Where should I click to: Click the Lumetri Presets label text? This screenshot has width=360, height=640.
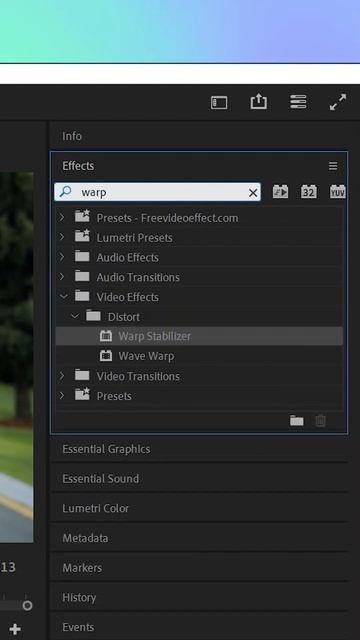tap(134, 238)
